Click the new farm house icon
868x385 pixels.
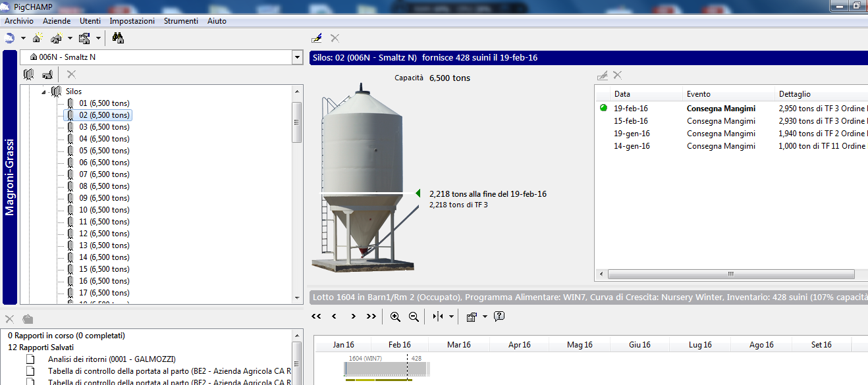[x=37, y=38]
